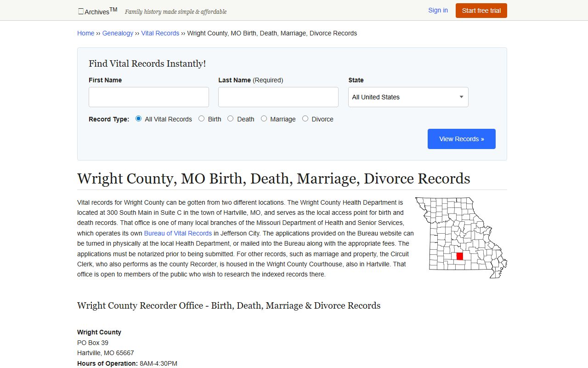Click the 'Last Name (Required)' label
This screenshot has width=588, height=368.
(x=251, y=80)
